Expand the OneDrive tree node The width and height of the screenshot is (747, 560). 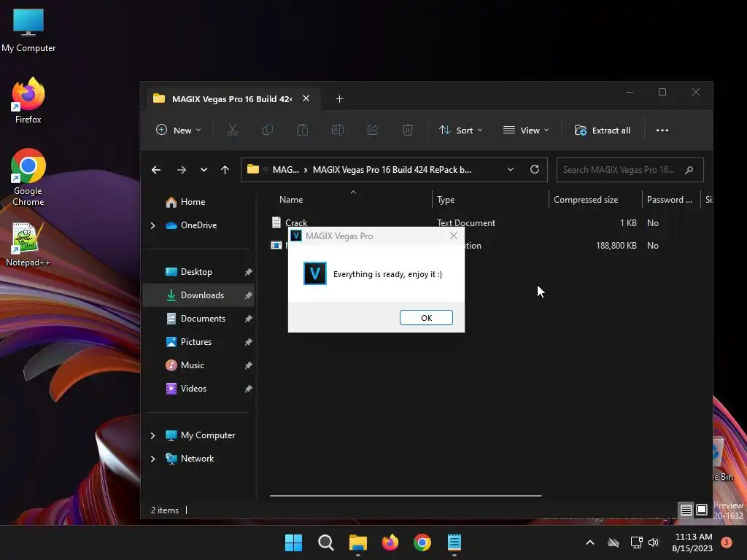(153, 225)
